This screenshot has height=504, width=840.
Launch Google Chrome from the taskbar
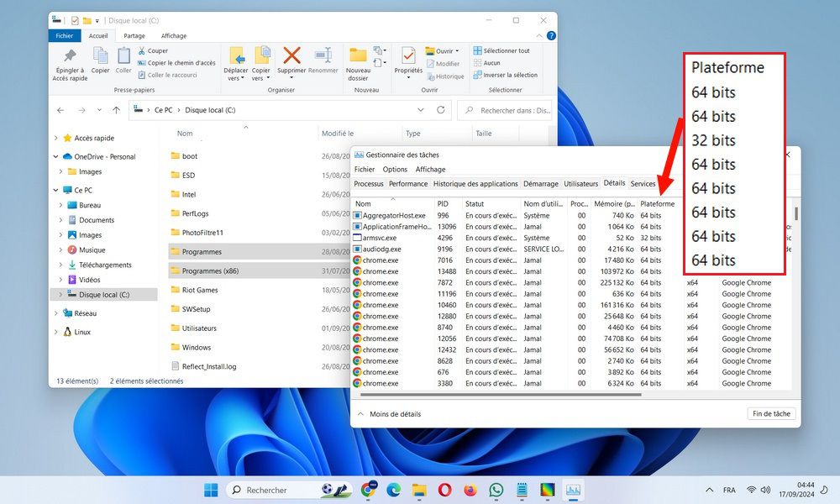click(x=369, y=490)
